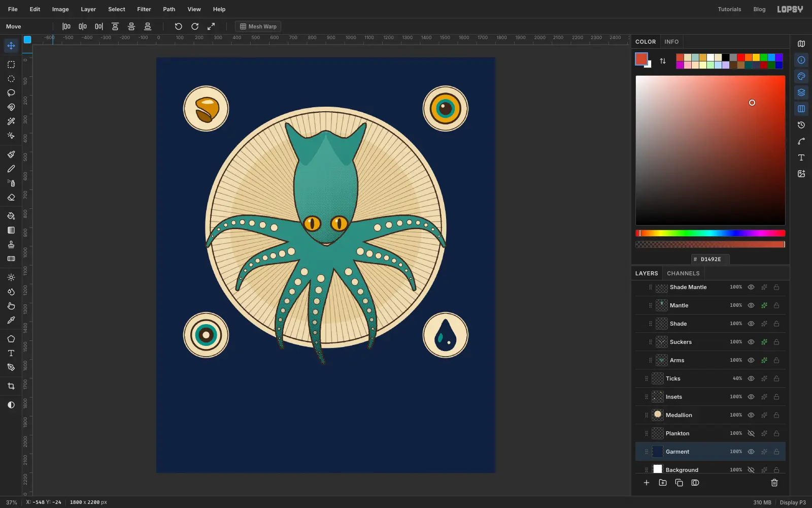The width and height of the screenshot is (812, 508).
Task: Select the Eraser tool in the toolbar
Action: pos(11,197)
